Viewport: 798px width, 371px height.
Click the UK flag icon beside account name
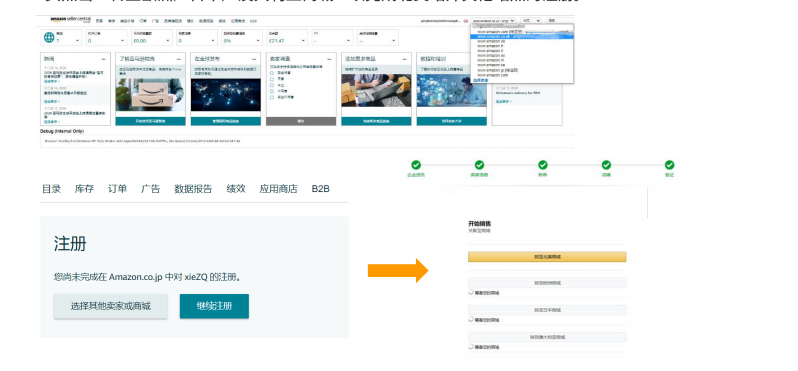[466, 21]
